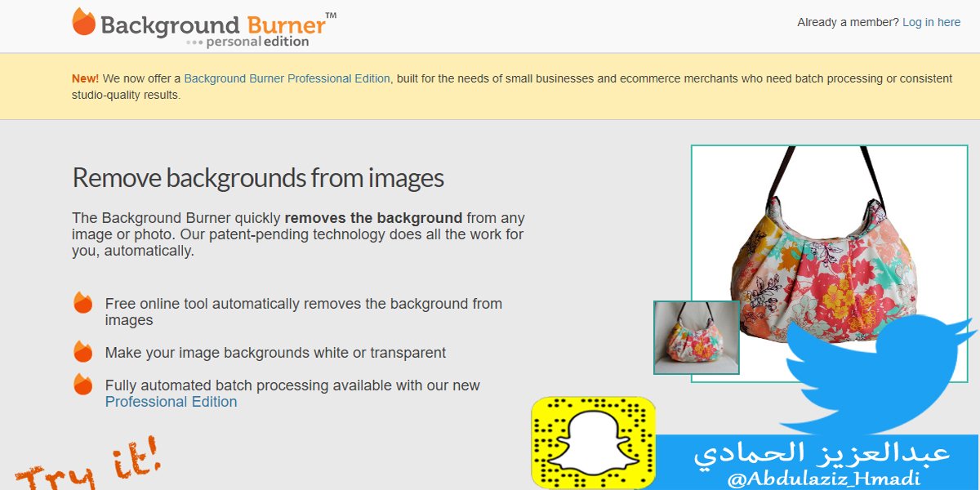Click the 'personal edition' label under logo
The height and width of the screenshot is (490, 980).
pos(256,42)
